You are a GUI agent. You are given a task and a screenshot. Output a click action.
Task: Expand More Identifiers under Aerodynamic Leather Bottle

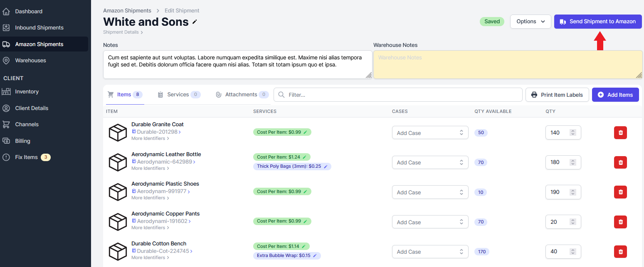coord(150,168)
